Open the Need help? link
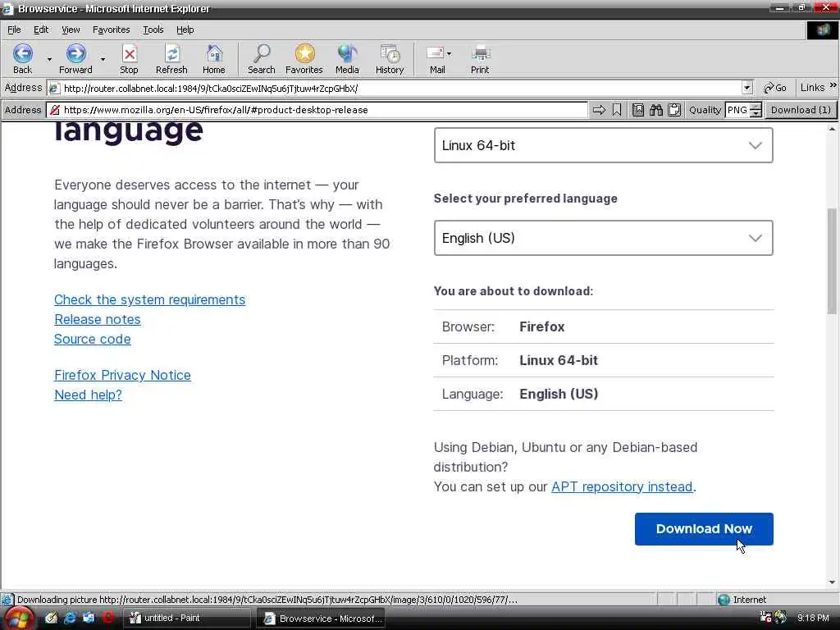This screenshot has width=840, height=630. (88, 395)
